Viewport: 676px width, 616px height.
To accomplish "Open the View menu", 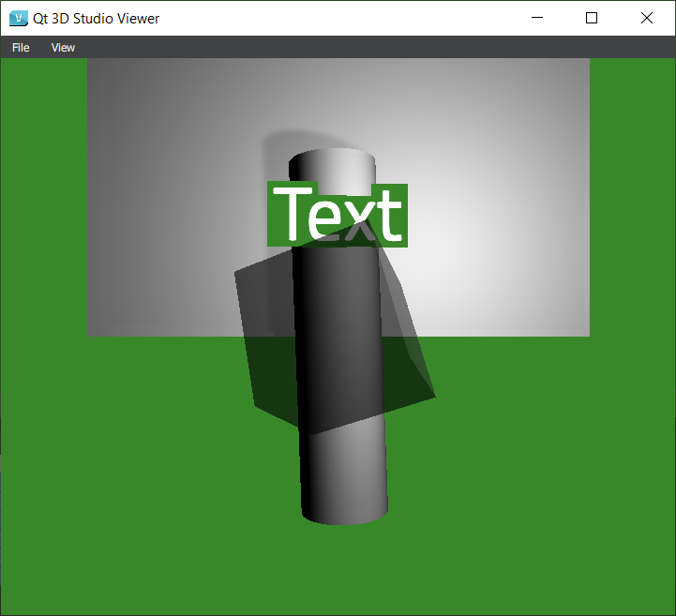I will (x=63, y=48).
